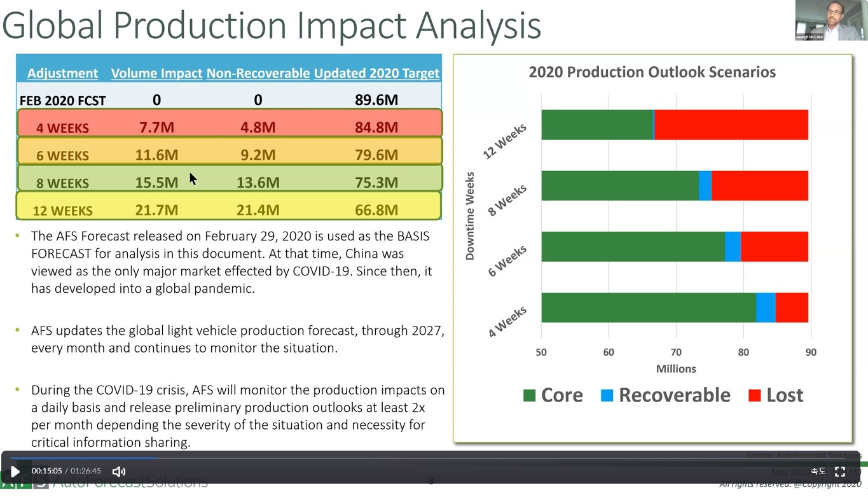Click the 9.2M non-recoverable value
The height and width of the screenshot is (504, 868).
[258, 155]
